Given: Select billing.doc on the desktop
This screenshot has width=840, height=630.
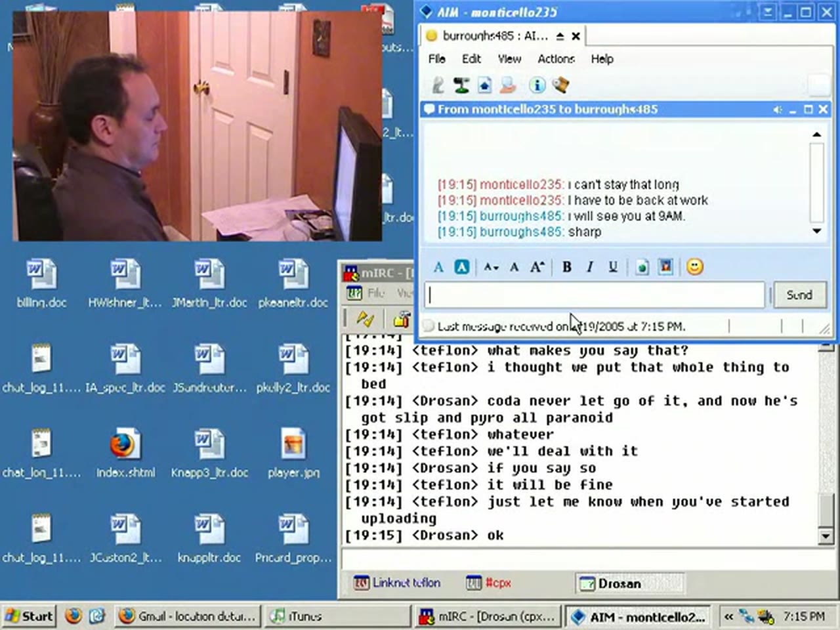Looking at the screenshot, I should pyautogui.click(x=41, y=283).
